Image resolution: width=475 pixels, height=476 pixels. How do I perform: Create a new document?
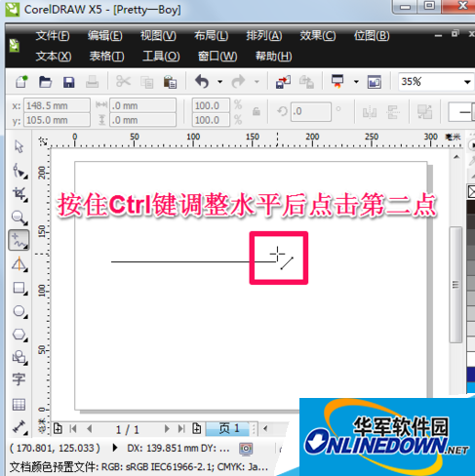pos(21,82)
